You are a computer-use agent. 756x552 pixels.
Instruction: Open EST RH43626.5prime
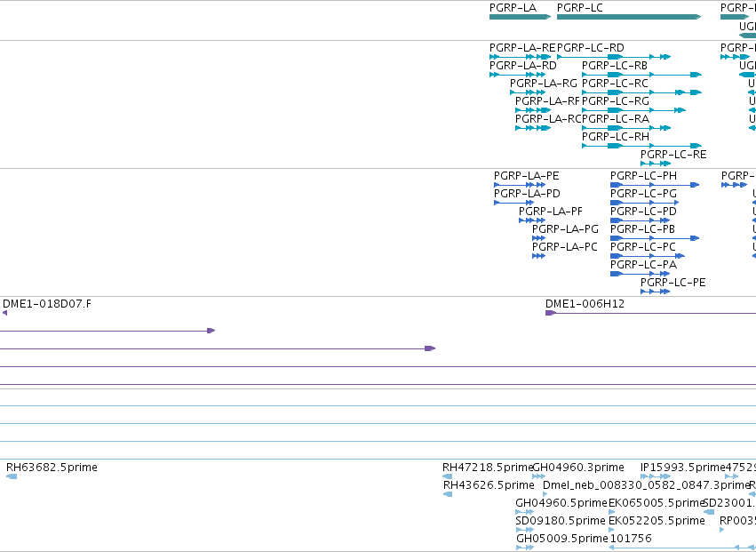[448, 494]
